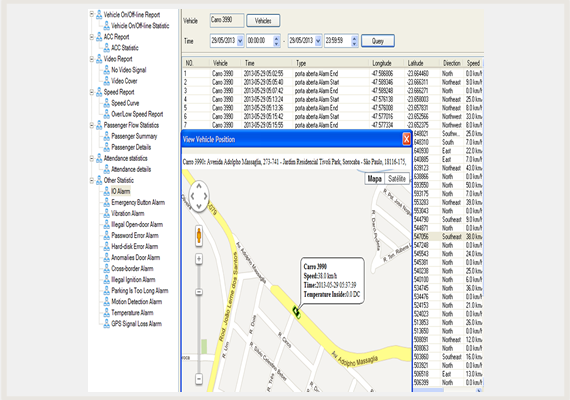Click the Other Statistic tree label
The width and height of the screenshot is (570, 400).
(119, 180)
